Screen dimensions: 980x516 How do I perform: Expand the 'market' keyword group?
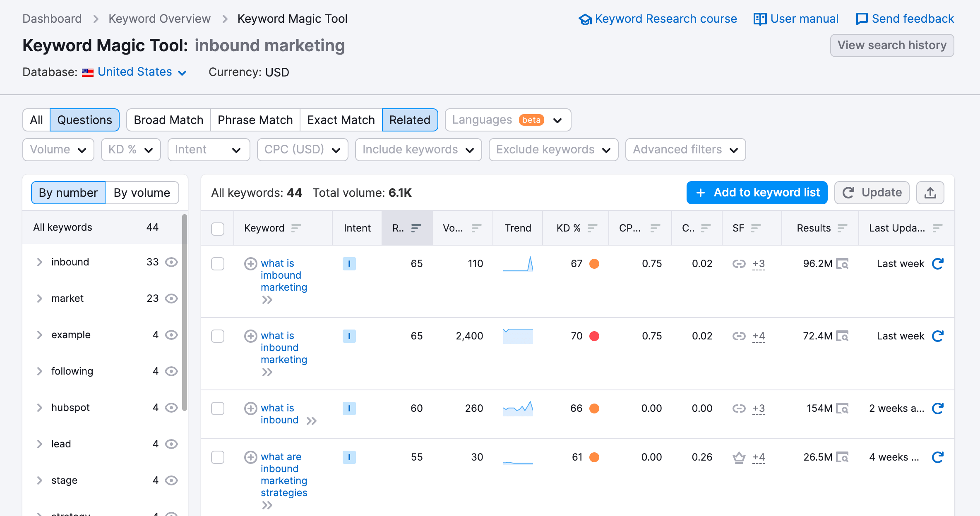40,299
